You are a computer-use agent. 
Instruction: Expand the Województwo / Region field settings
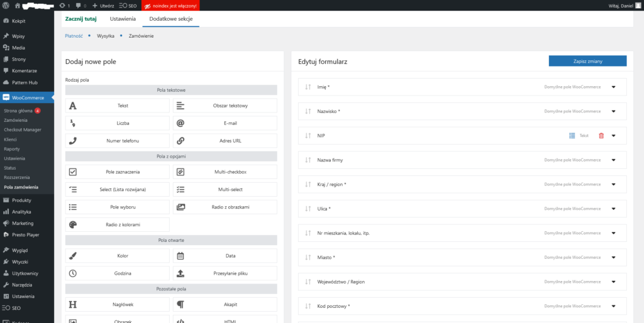[x=614, y=282]
